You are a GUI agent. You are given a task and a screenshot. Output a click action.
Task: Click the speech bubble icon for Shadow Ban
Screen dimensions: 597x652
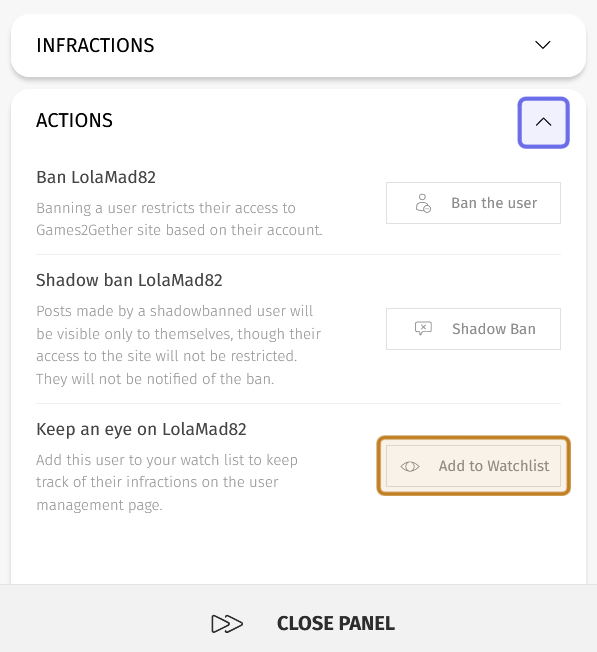pos(423,329)
